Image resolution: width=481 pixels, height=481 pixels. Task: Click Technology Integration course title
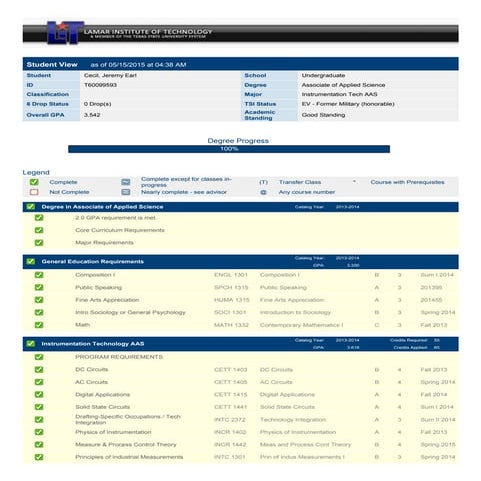coord(293,420)
